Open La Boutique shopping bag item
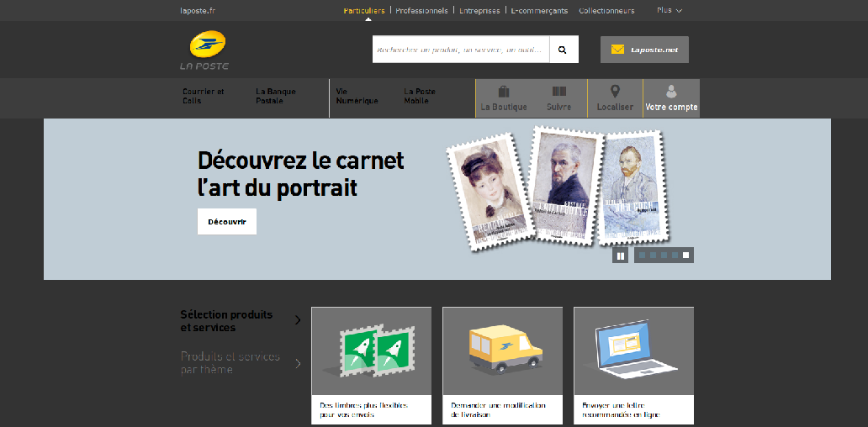868x427 pixels. (504, 98)
